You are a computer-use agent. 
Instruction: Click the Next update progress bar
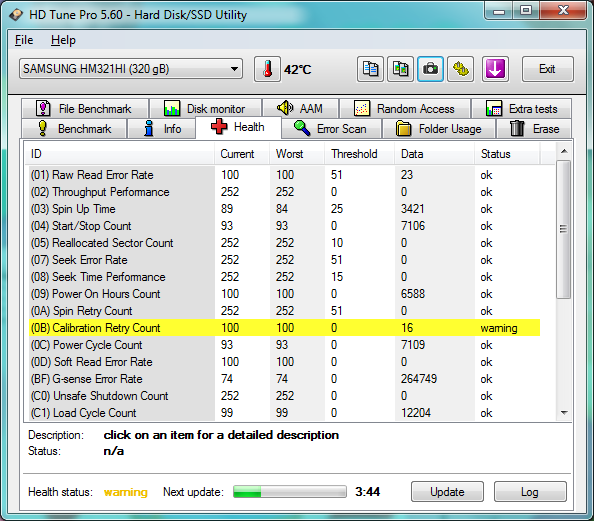[290, 492]
